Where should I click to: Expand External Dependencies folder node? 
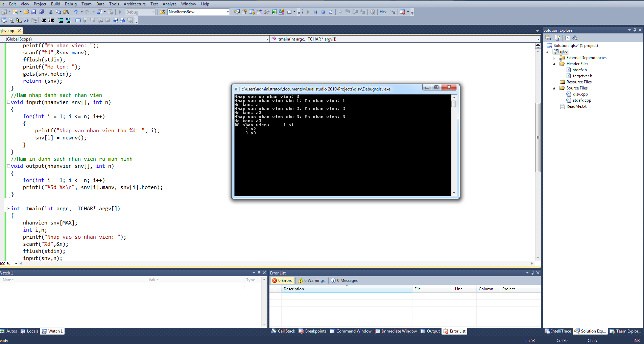tap(554, 58)
